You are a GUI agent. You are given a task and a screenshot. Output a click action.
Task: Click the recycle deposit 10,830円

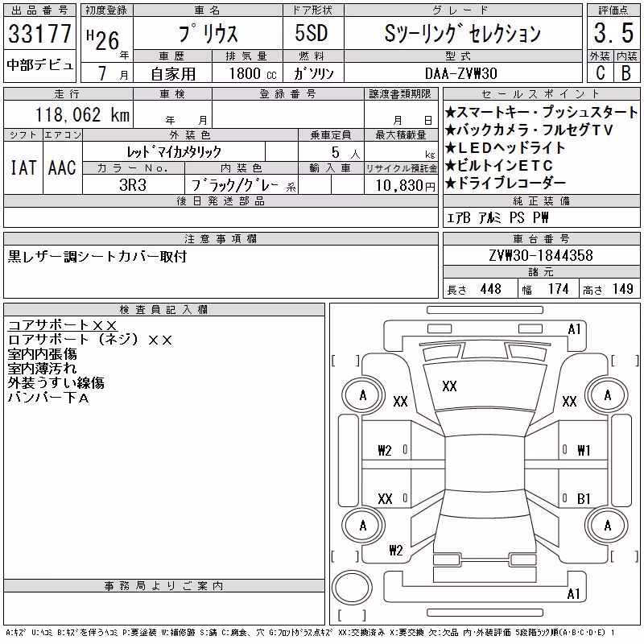405,186
